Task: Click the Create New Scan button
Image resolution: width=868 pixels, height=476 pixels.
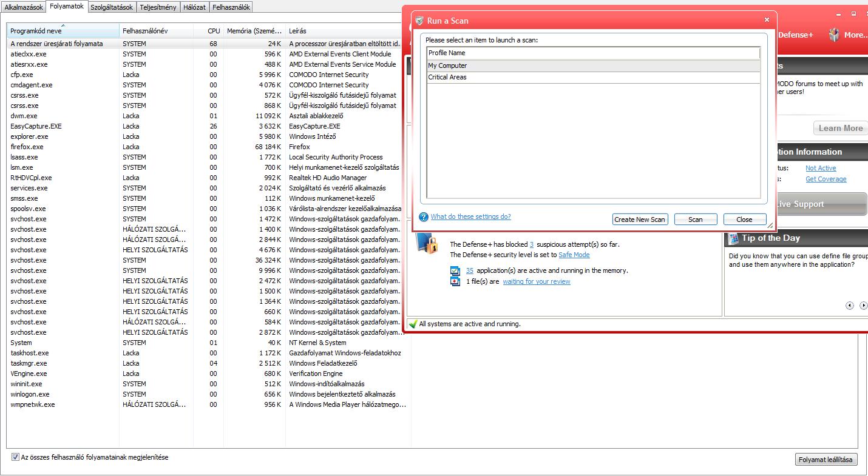Action: click(x=640, y=220)
